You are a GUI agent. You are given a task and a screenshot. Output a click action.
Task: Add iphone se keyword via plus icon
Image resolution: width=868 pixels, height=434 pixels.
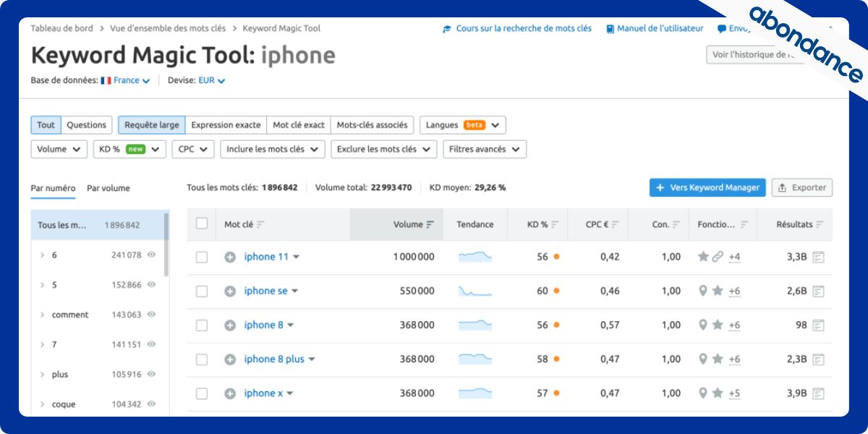coord(230,291)
